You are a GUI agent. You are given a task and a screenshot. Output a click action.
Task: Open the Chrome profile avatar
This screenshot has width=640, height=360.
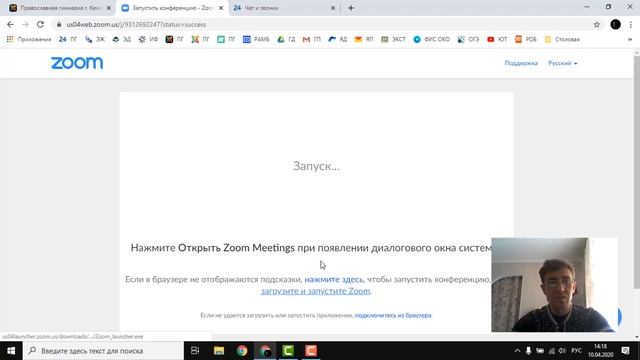pos(616,24)
